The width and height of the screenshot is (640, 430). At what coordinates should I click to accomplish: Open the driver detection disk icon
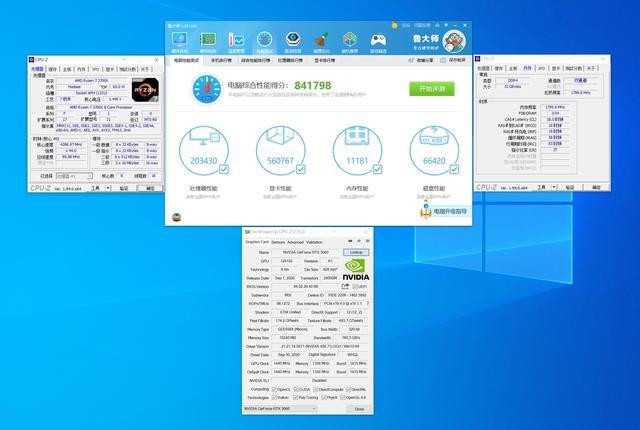pyautogui.click(x=293, y=39)
